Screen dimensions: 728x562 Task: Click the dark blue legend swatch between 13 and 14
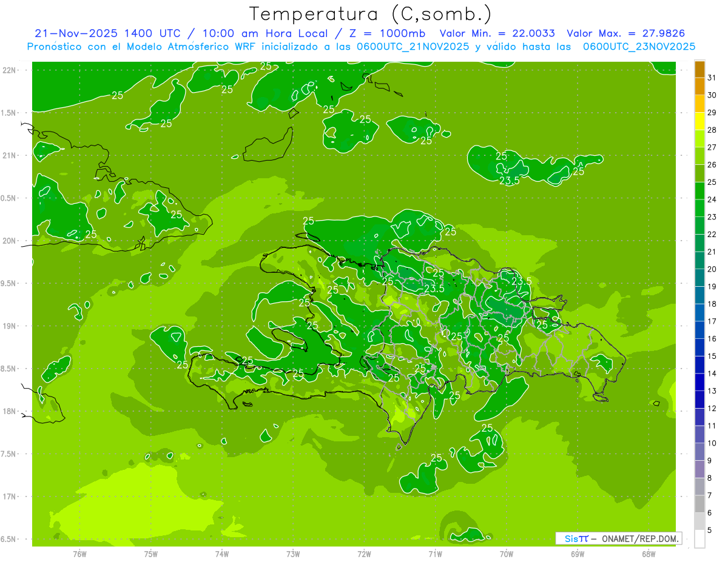point(699,383)
